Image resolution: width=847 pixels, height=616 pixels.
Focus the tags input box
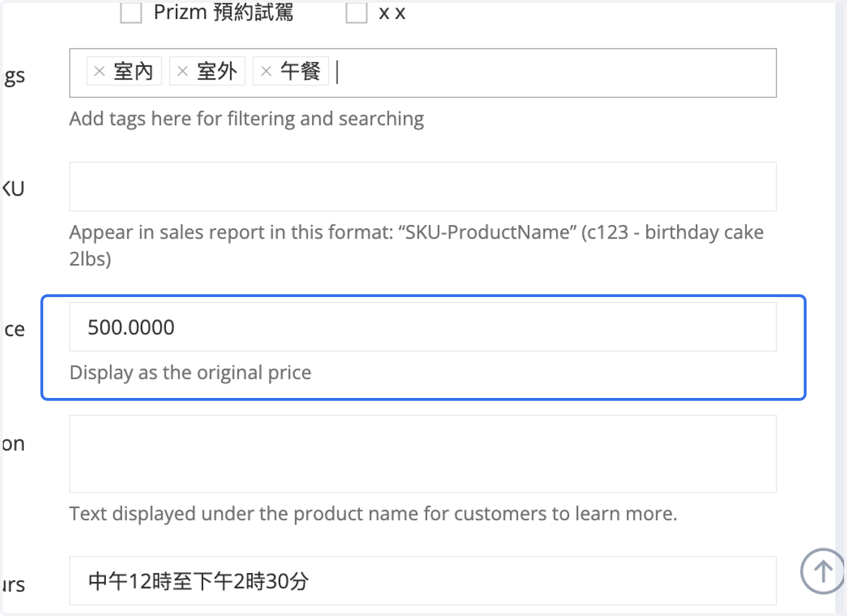423,73
